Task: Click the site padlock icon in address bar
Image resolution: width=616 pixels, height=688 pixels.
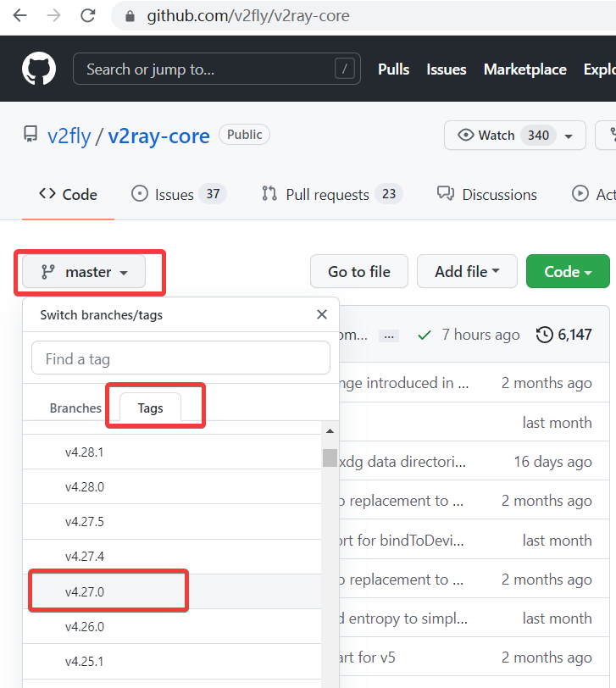Action: tap(130, 16)
